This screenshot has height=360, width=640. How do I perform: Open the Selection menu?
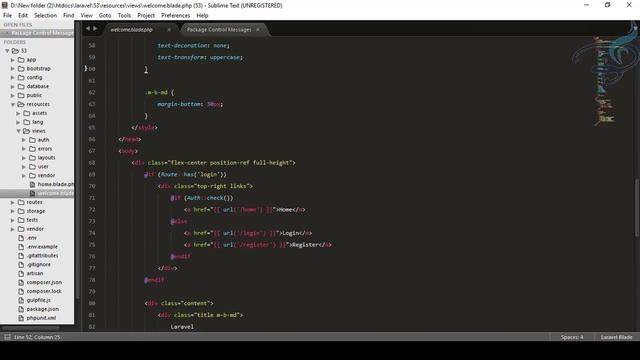click(x=45, y=16)
